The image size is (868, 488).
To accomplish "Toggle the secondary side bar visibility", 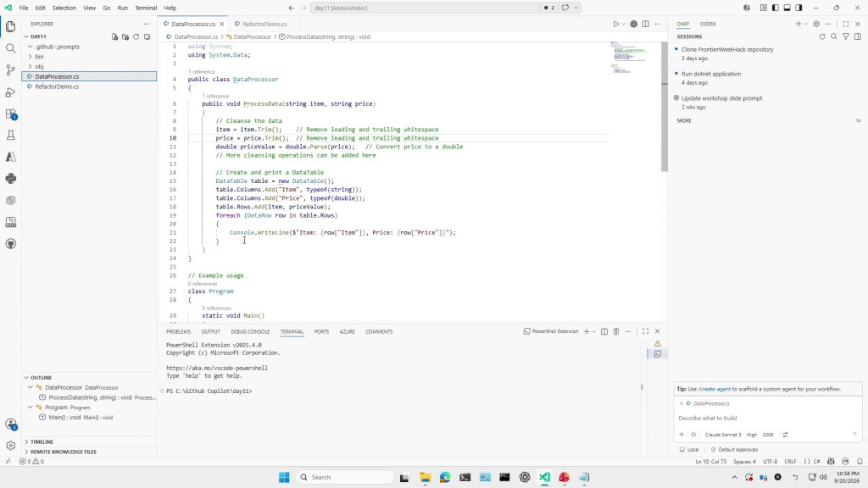I will 798,8.
